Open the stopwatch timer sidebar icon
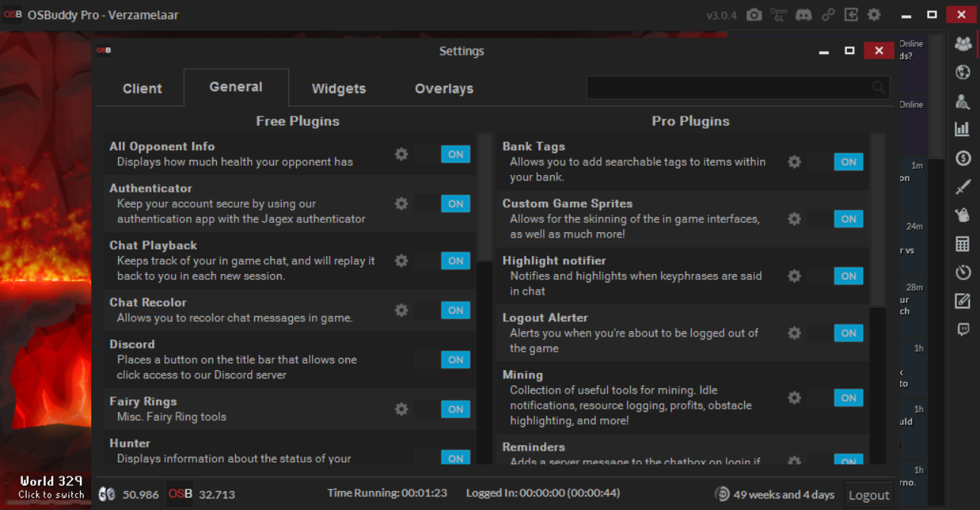This screenshot has height=510, width=980. coord(963,273)
